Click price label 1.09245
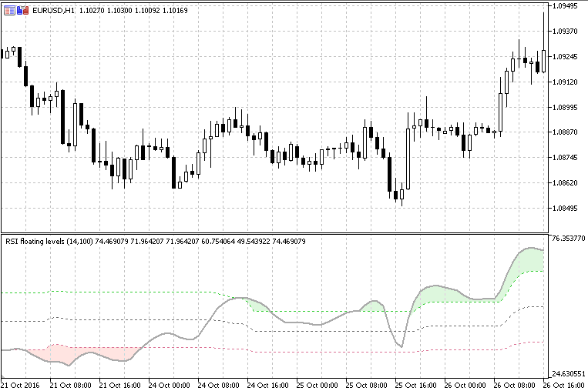 click(x=565, y=57)
